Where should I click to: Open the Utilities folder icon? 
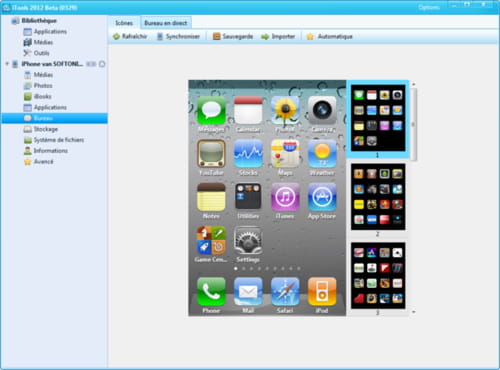point(248,197)
